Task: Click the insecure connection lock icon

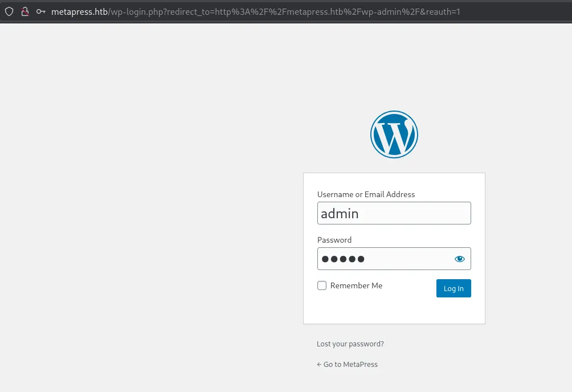Action: tap(24, 11)
